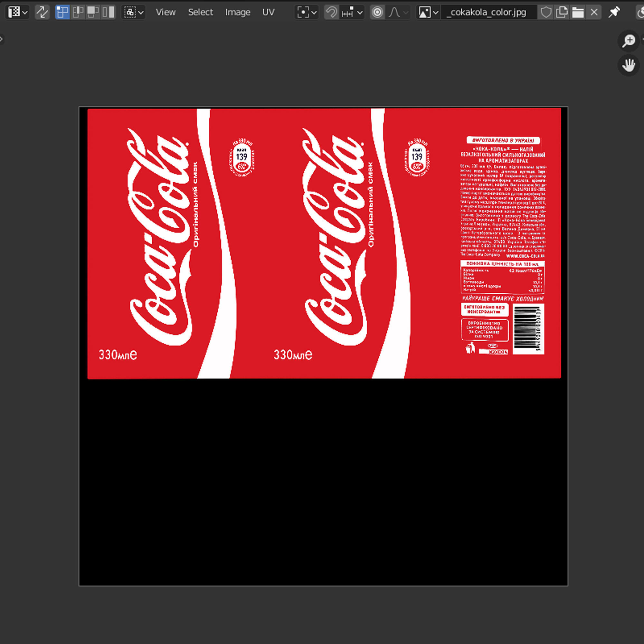This screenshot has height=644, width=644.
Task: Select island selection mode
Action: coord(108,12)
